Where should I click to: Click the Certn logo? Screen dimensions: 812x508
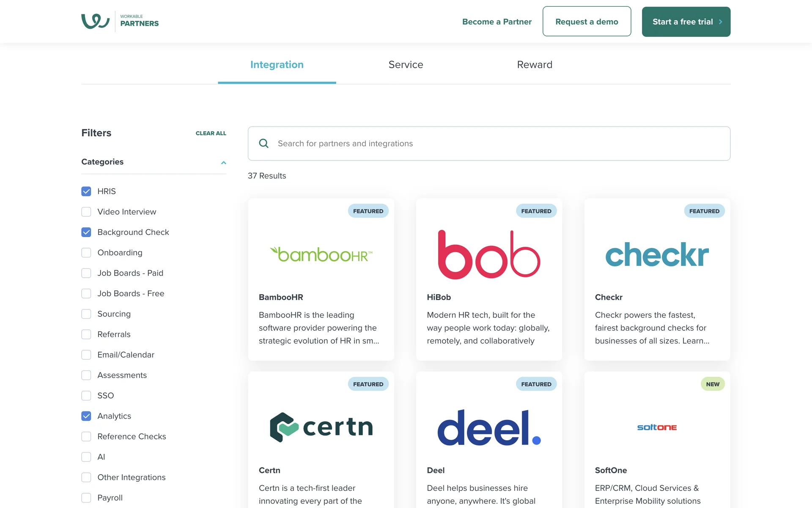[321, 427]
